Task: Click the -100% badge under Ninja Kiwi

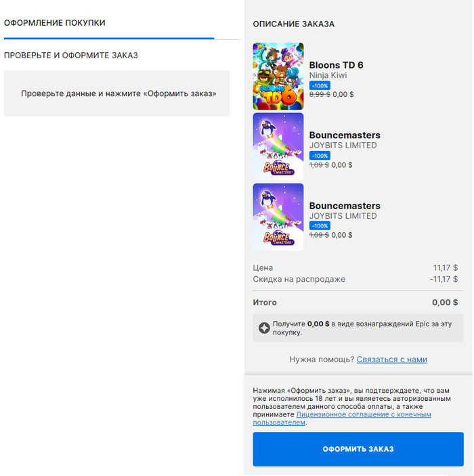Action: point(320,86)
